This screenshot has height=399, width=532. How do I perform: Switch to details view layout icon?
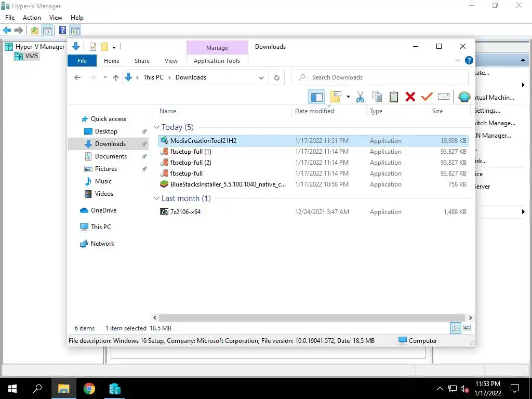click(456, 328)
